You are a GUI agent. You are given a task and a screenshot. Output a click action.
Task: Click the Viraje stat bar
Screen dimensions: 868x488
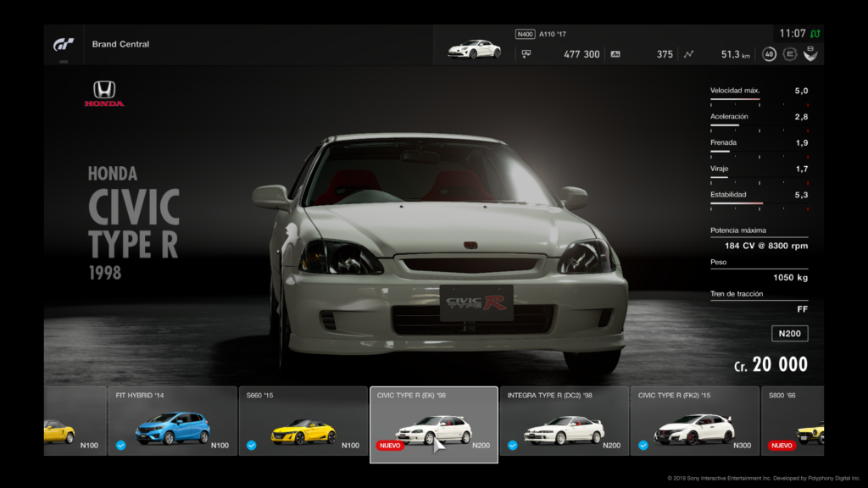759,178
